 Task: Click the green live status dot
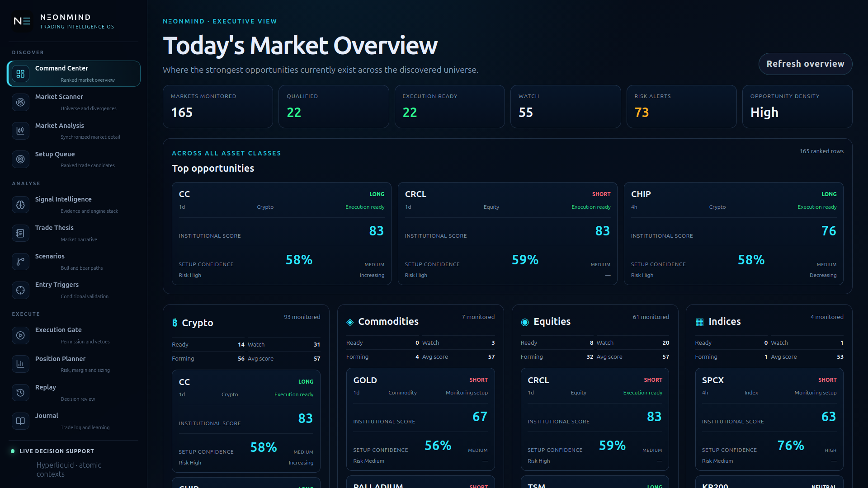[13, 451]
